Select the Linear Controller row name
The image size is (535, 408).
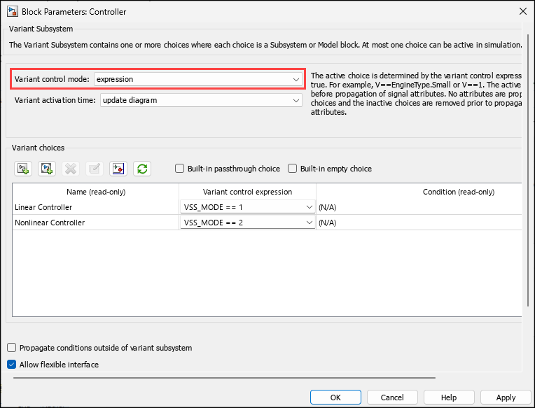tap(43, 207)
